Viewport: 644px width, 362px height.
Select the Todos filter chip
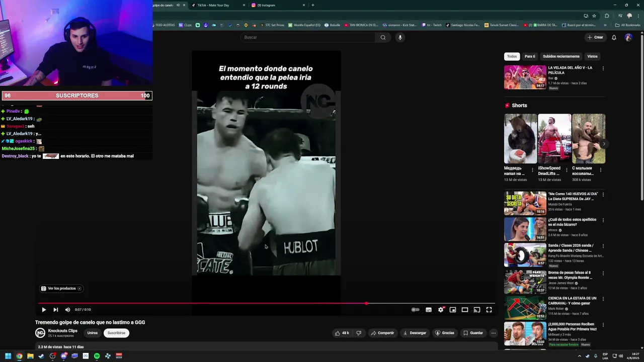(512, 56)
